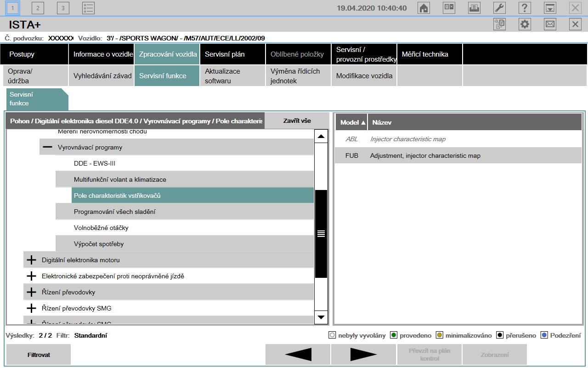The height and width of the screenshot is (368, 588).
Task: Select Vyhledávání závad sub-tab
Action: pos(102,76)
